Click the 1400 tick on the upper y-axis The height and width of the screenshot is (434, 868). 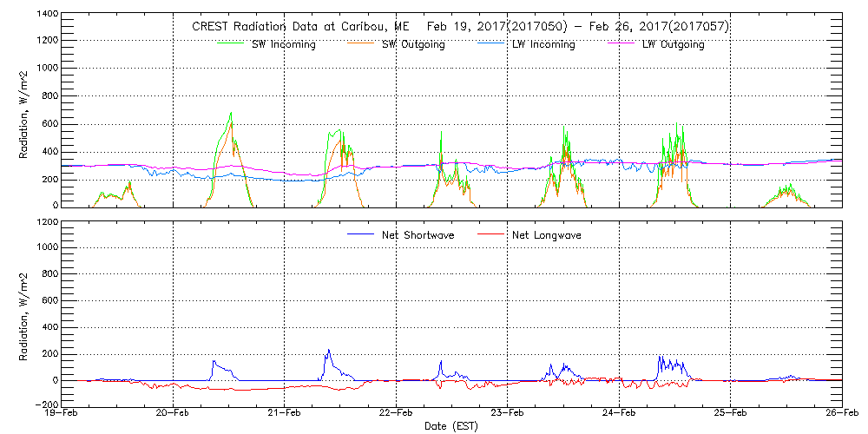tap(47, 15)
